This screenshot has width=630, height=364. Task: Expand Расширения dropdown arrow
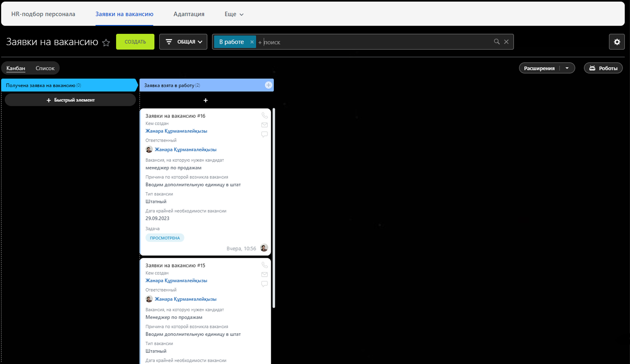pos(567,68)
